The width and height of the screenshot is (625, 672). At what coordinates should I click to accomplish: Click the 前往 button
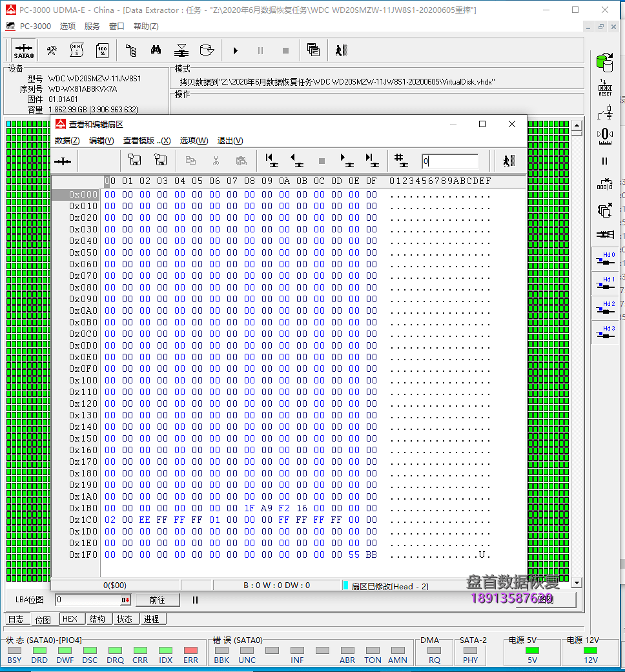[158, 600]
